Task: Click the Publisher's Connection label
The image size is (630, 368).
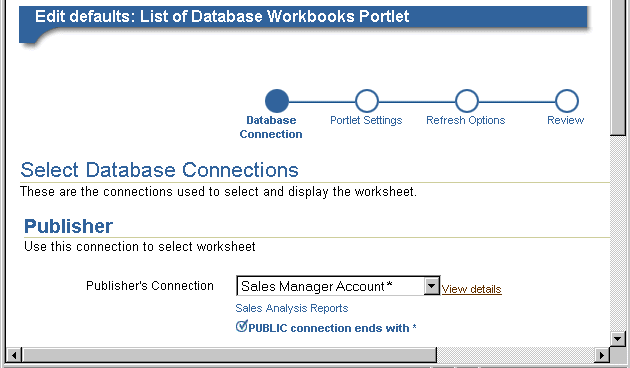Action: (x=150, y=286)
